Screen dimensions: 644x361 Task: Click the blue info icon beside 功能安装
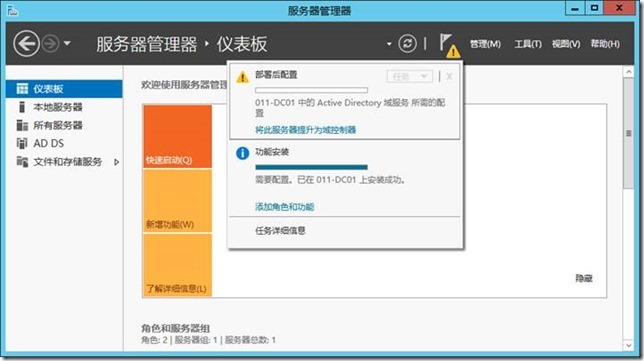pos(242,153)
